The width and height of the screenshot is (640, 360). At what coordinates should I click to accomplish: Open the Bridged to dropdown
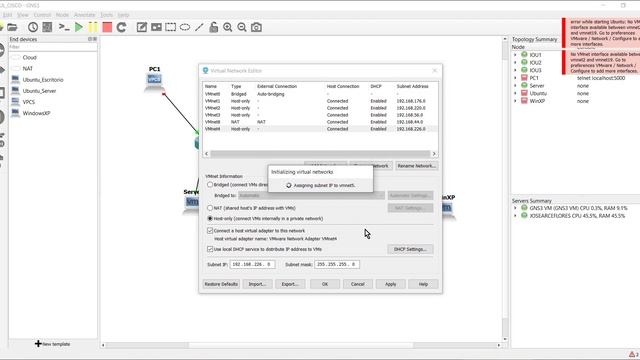(311, 196)
